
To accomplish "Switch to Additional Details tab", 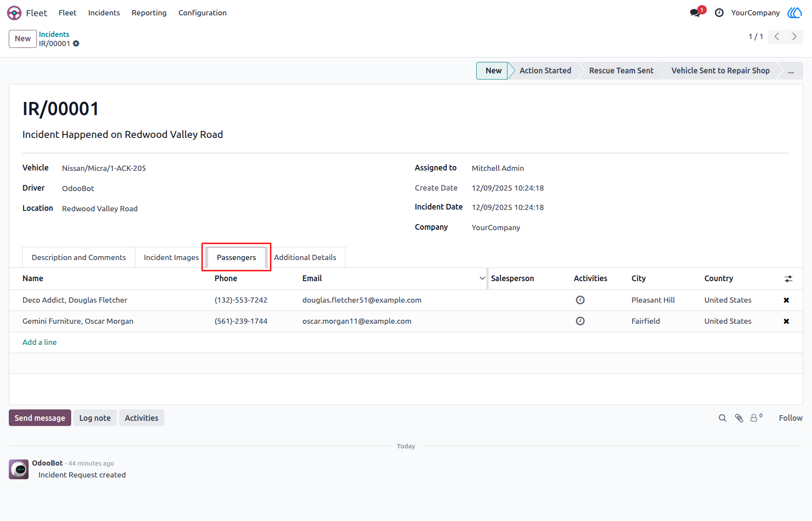I will 305,257.
